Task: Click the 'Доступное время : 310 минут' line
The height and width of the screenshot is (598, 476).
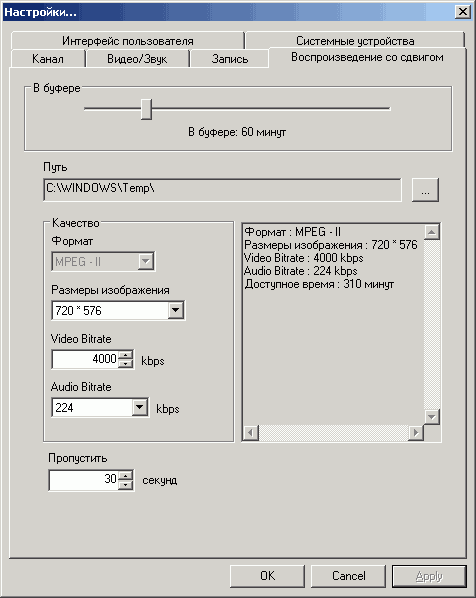Action: click(x=319, y=284)
